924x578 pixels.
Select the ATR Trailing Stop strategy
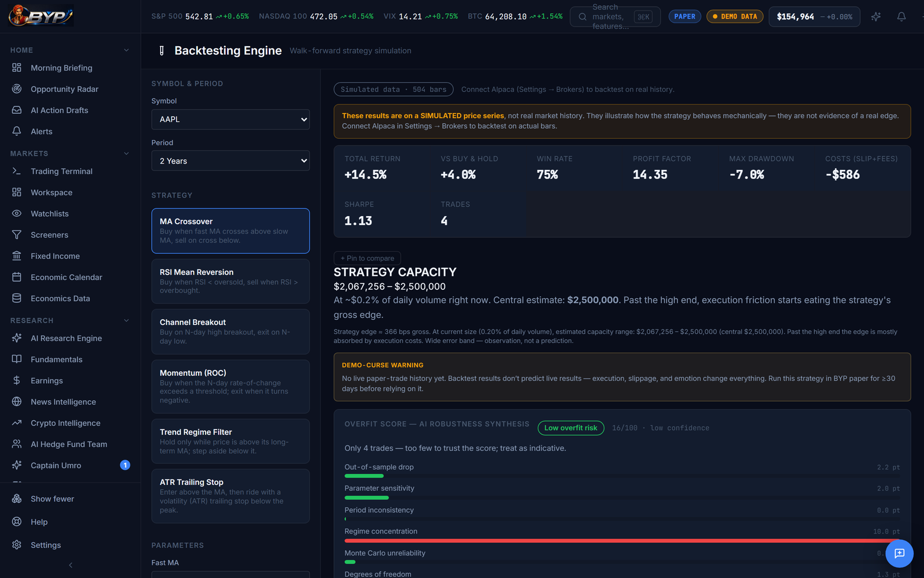(230, 496)
